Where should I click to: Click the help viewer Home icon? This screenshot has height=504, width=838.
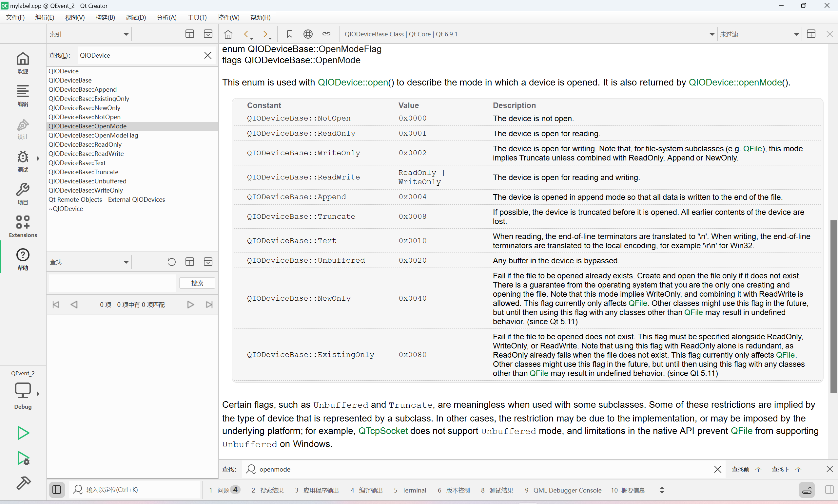(x=228, y=34)
